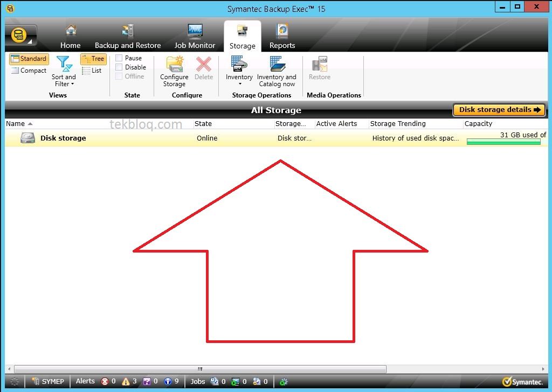This screenshot has height=392, width=552.
Task: Click the 31 GB used text
Action: click(523, 135)
